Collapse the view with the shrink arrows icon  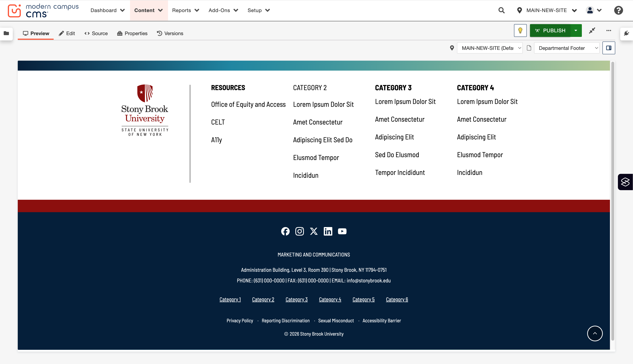click(592, 31)
